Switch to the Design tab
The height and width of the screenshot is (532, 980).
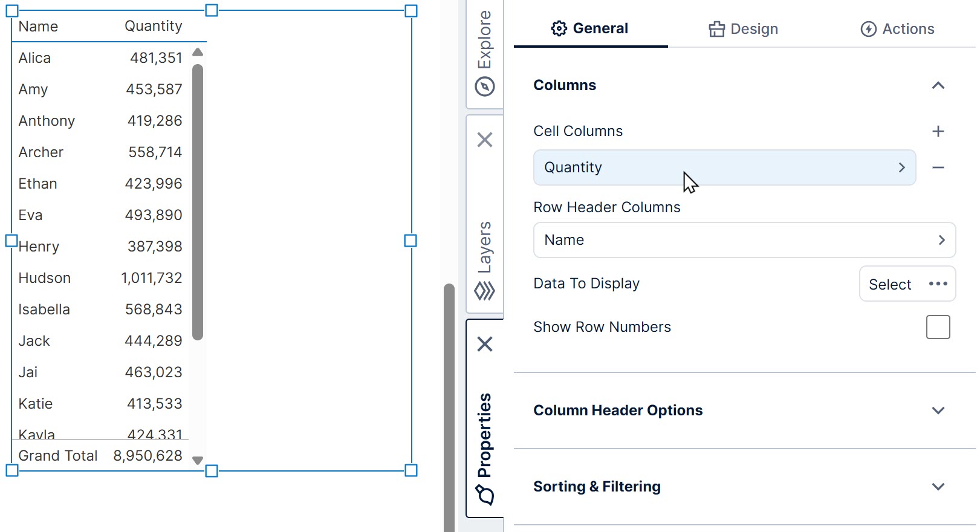pos(742,28)
